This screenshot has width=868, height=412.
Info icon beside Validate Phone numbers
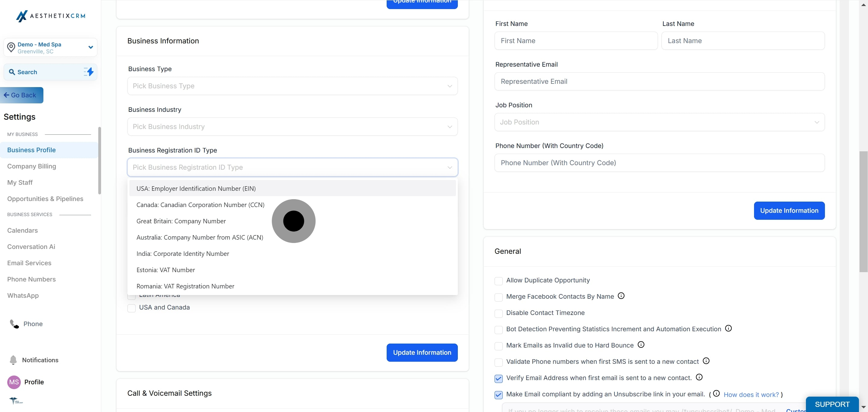point(706,361)
